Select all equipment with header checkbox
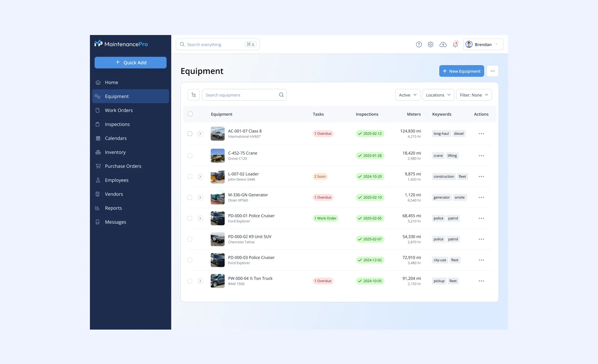 coord(190,114)
